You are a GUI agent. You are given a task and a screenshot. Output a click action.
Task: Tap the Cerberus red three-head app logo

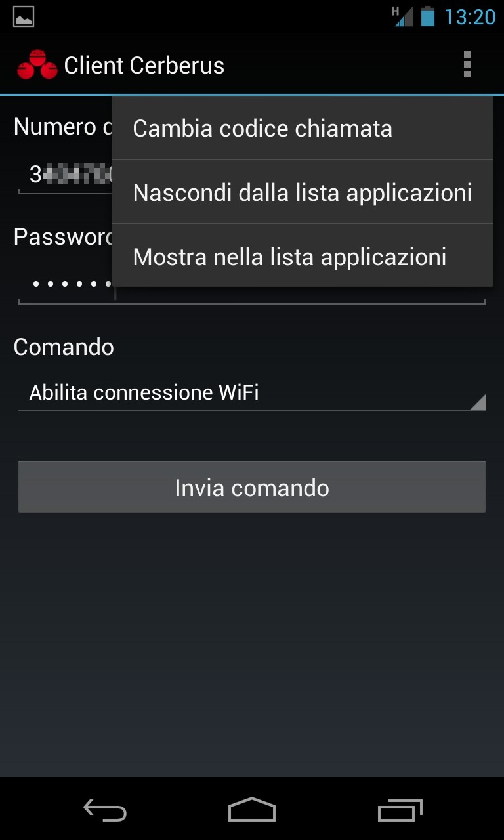coord(37,65)
